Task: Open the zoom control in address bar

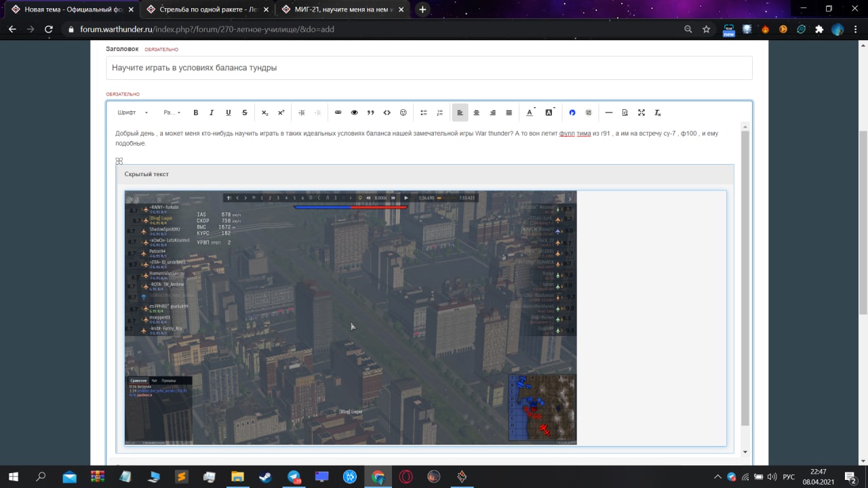Action: click(x=688, y=29)
